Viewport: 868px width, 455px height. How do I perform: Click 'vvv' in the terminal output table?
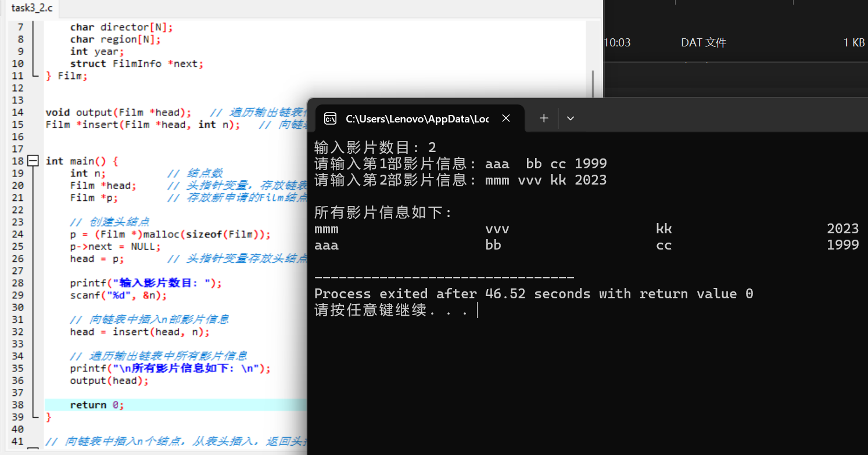pyautogui.click(x=497, y=229)
